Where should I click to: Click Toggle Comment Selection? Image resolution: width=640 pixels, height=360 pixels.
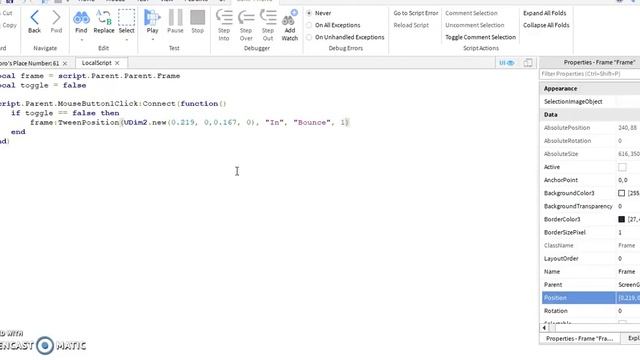[480, 37]
